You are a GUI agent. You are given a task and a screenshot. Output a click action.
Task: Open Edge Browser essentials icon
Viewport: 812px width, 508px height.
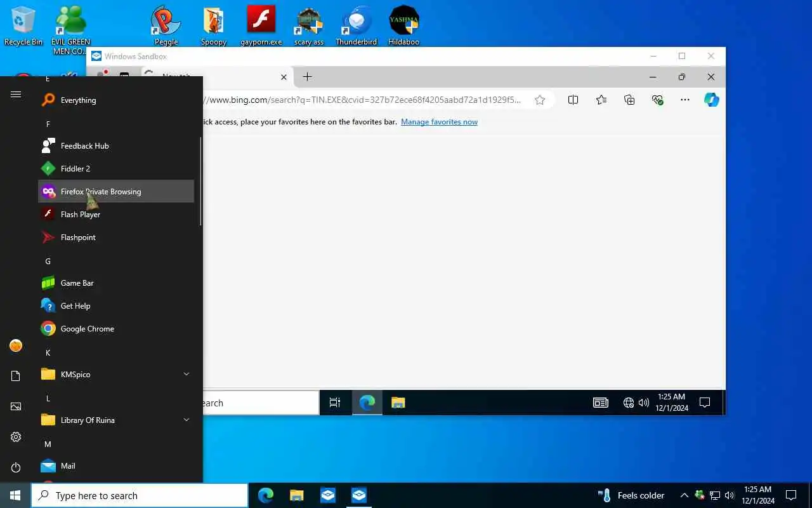click(x=657, y=100)
